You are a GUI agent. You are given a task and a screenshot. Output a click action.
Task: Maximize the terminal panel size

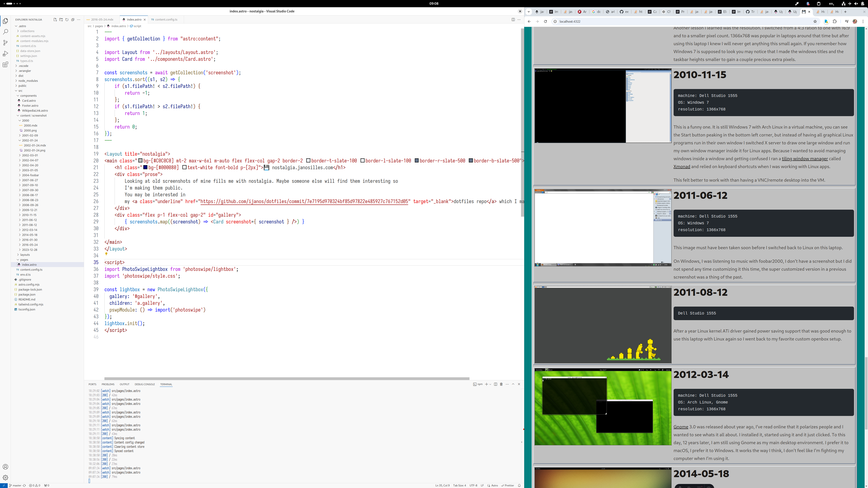tap(513, 384)
